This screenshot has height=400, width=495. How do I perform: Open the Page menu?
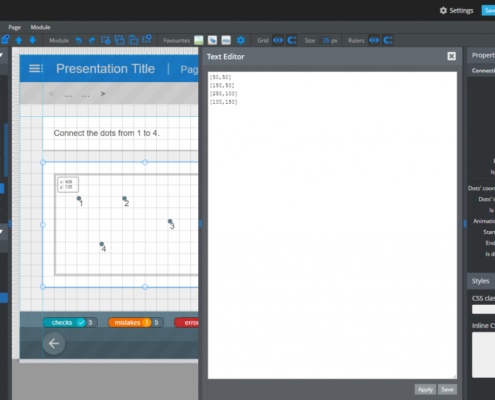(x=15, y=27)
